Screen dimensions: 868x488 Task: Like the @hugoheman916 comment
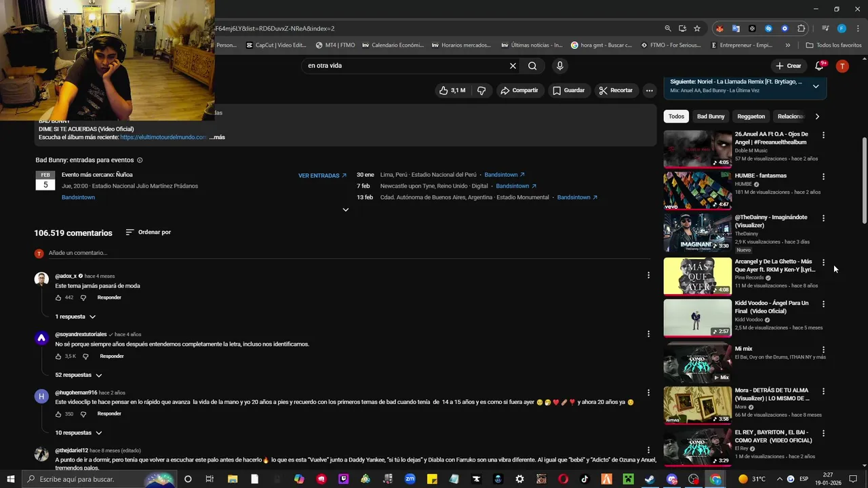pyautogui.click(x=58, y=413)
